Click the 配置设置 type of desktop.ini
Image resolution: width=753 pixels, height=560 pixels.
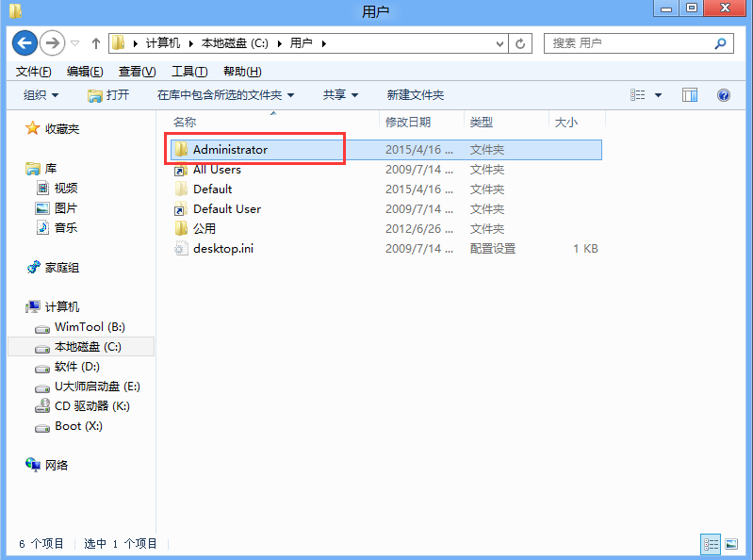pos(493,248)
